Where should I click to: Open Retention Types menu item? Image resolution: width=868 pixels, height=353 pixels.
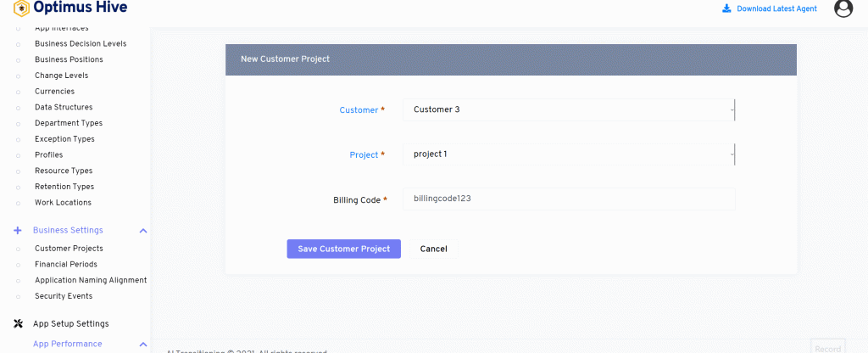tap(64, 187)
